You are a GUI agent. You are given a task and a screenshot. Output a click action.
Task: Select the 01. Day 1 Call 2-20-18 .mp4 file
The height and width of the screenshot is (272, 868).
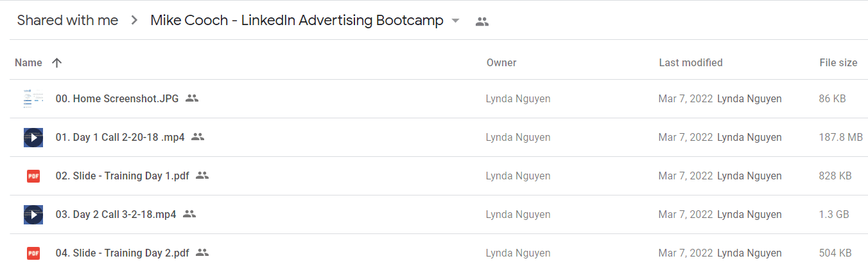(120, 137)
